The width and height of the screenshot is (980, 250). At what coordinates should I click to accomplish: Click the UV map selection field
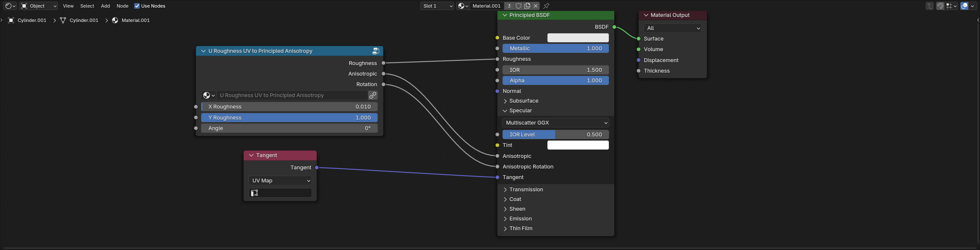(x=280, y=193)
